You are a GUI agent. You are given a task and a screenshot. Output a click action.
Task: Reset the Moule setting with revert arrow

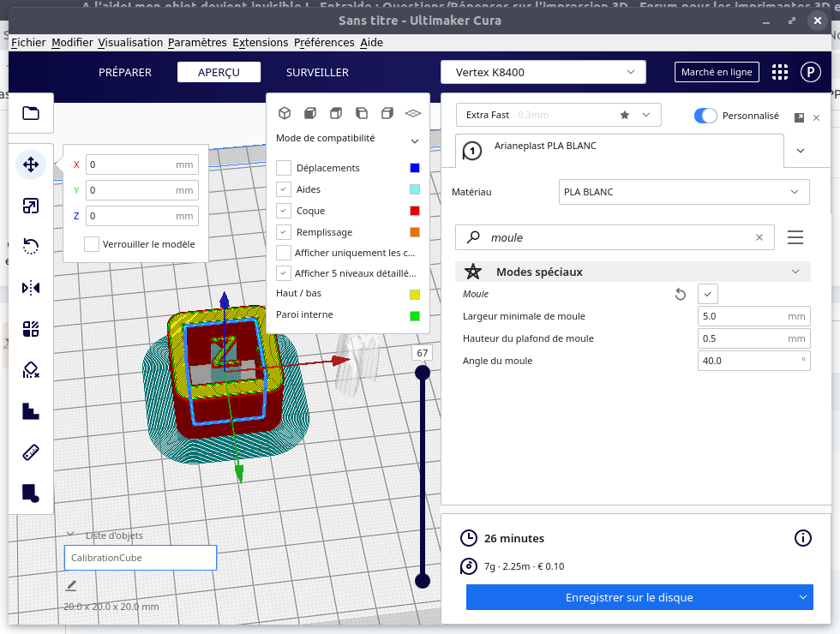(x=681, y=294)
